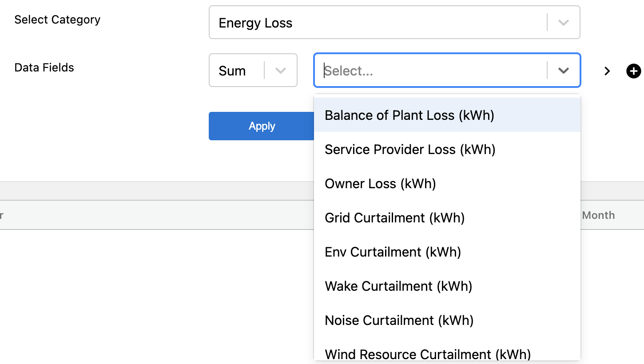The image size is (644, 364).
Task: Click the plus icon to add data field
Action: coord(634,71)
